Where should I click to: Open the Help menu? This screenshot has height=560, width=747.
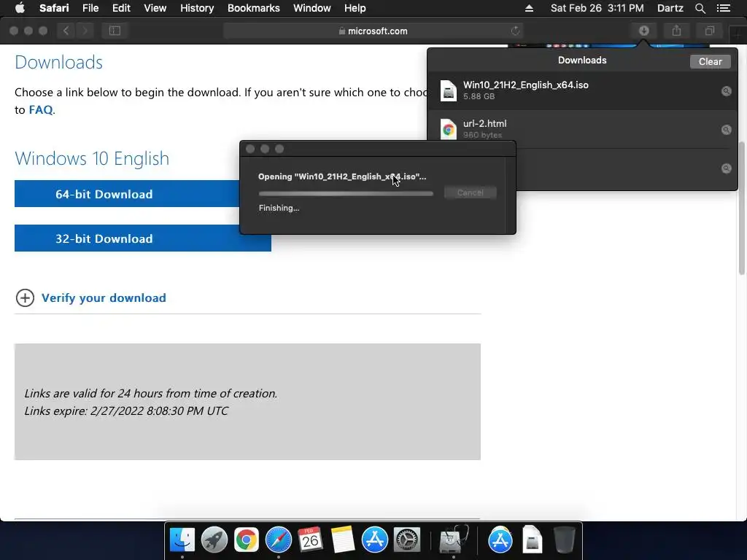point(355,8)
